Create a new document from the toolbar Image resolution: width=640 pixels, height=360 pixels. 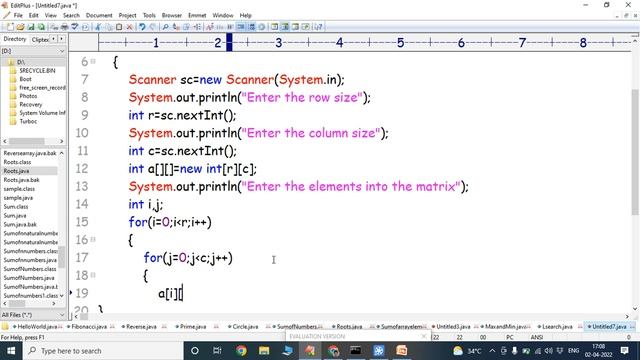coord(10,27)
